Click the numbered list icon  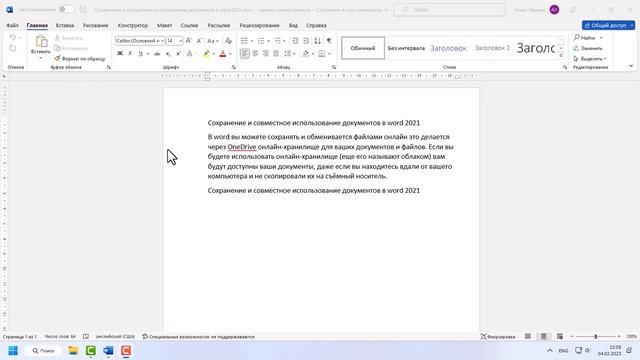tap(261, 41)
